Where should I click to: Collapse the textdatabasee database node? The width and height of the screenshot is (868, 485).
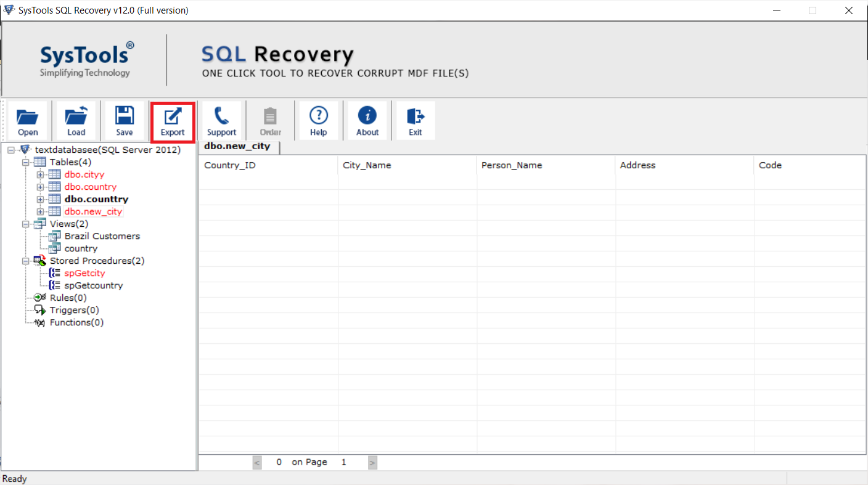11,150
